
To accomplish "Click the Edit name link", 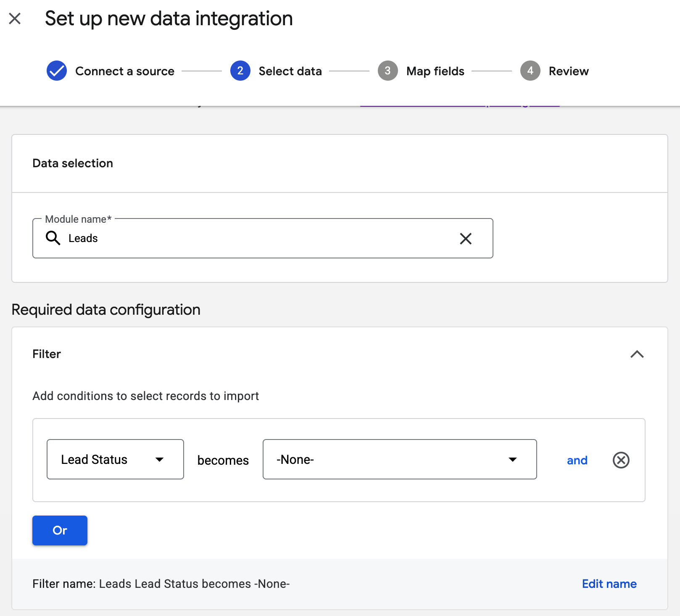I will pyautogui.click(x=609, y=584).
